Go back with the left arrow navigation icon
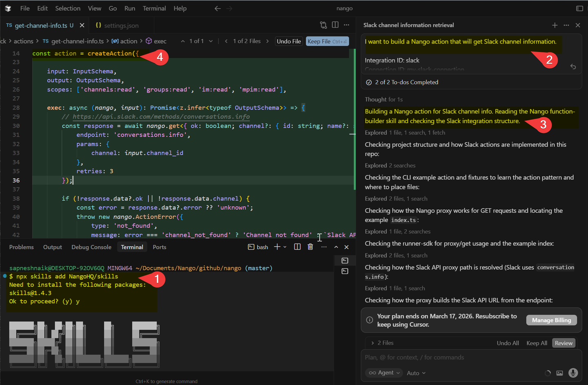 [218, 8]
